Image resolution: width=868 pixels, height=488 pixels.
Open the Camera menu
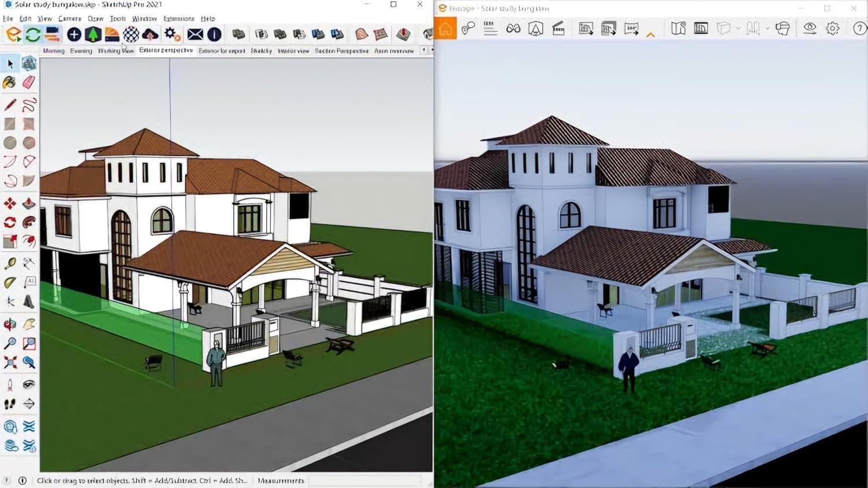click(x=69, y=19)
